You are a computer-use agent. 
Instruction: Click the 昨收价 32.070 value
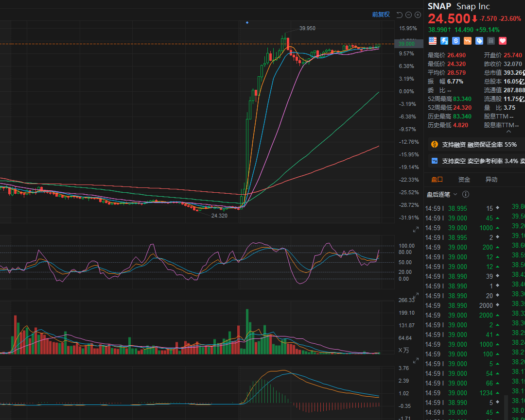(x=513, y=64)
